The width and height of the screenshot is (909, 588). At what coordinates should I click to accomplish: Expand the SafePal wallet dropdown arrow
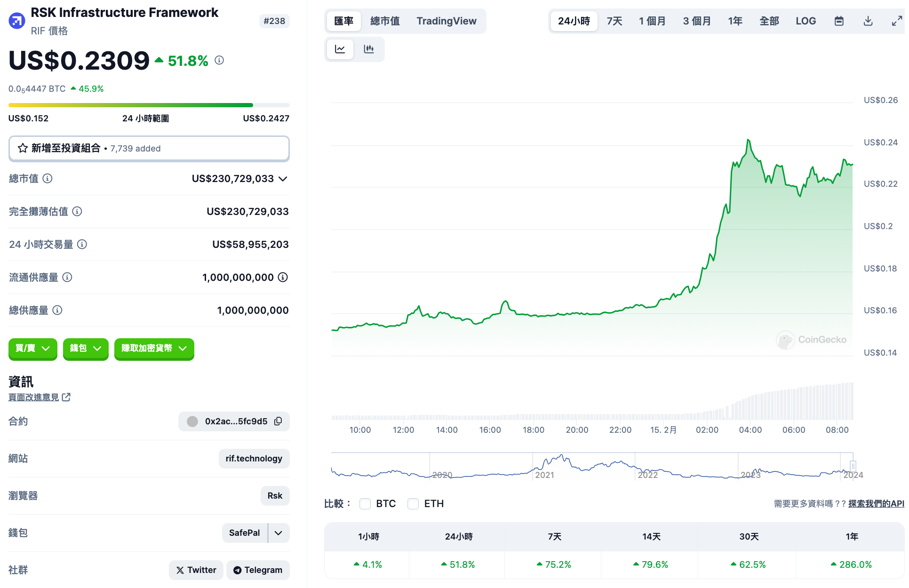pos(279,533)
